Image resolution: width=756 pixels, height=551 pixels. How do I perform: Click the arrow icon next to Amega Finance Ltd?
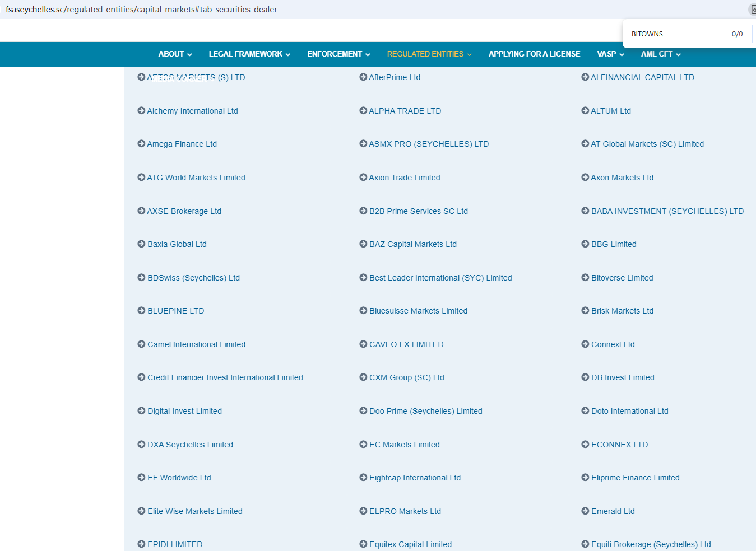tap(141, 144)
